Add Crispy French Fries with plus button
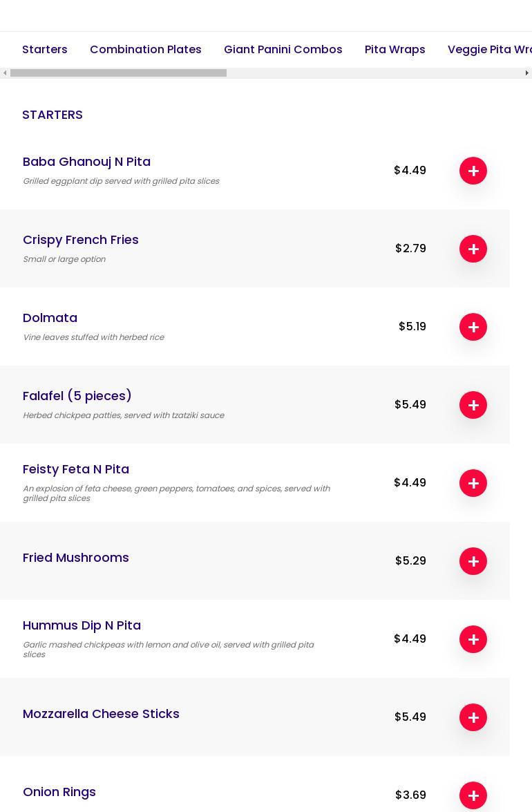Viewport: 532px width, 812px height. coord(473,249)
